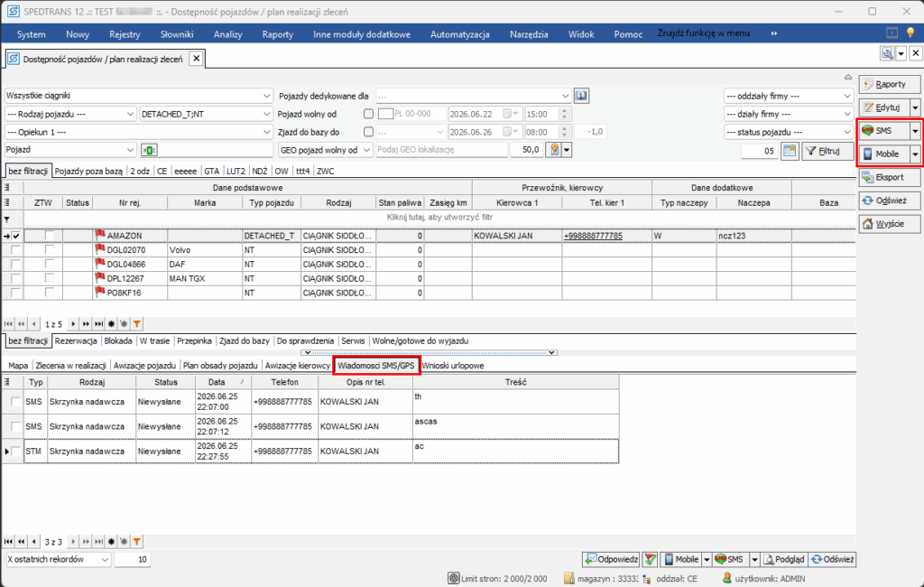
Task: Click the Kliknij tutaj, aby utworzyć filtr row
Action: point(439,218)
